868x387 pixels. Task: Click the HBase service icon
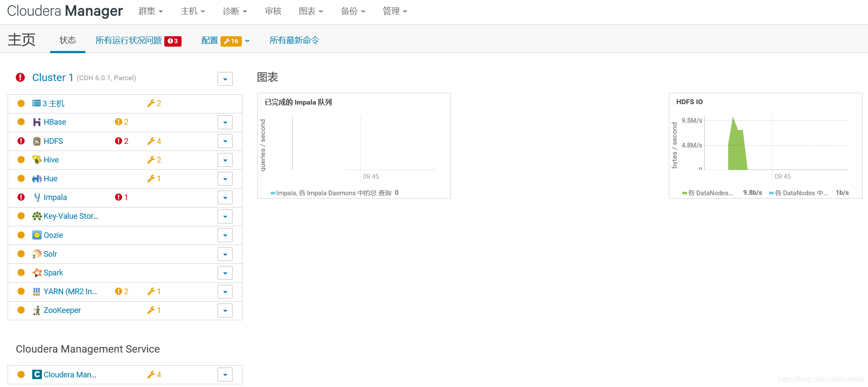tap(37, 122)
